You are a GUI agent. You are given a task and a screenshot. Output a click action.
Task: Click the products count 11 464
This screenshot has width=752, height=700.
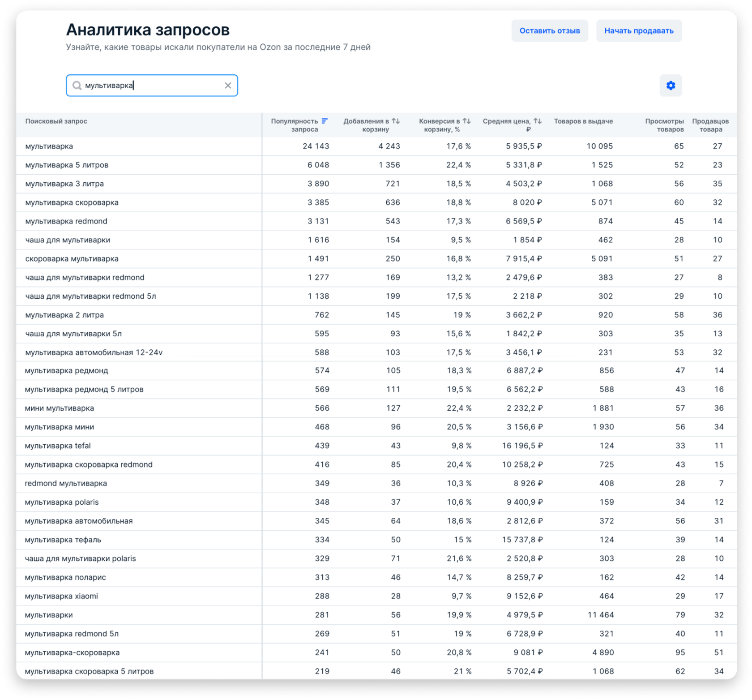[x=601, y=615]
